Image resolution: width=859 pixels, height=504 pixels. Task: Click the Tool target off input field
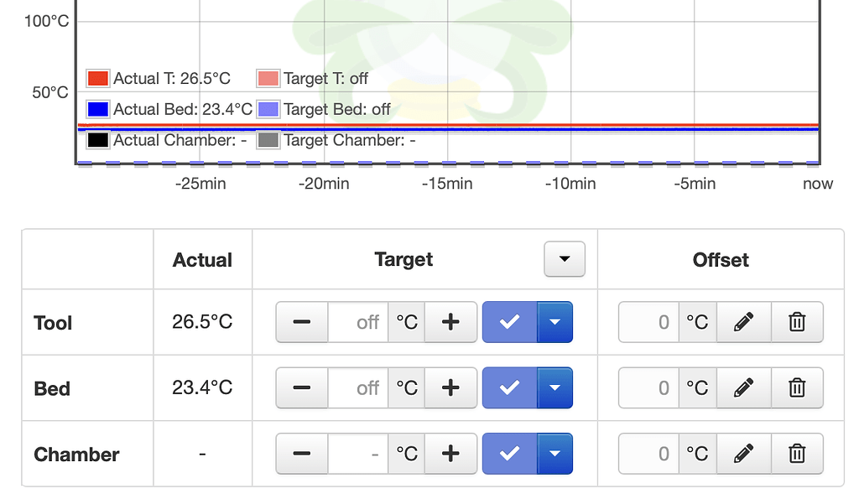358,322
